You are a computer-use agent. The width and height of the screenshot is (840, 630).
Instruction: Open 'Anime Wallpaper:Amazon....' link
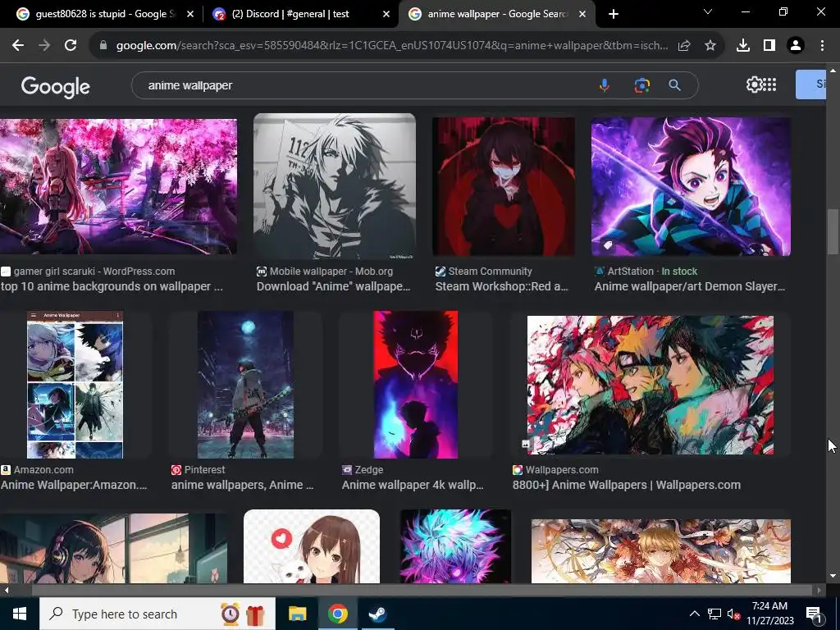point(73,485)
